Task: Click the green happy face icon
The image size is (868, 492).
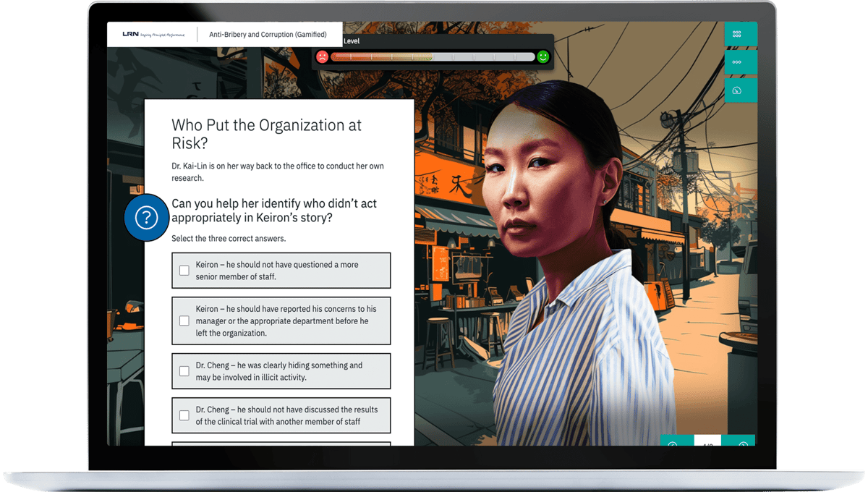Action: pyautogui.click(x=543, y=56)
